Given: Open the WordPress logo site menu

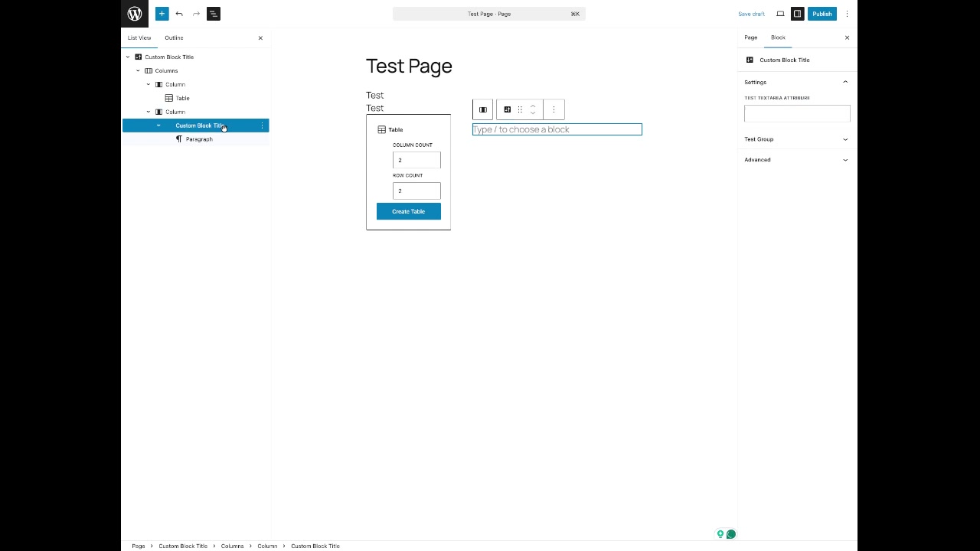Looking at the screenshot, I should pyautogui.click(x=135, y=14).
